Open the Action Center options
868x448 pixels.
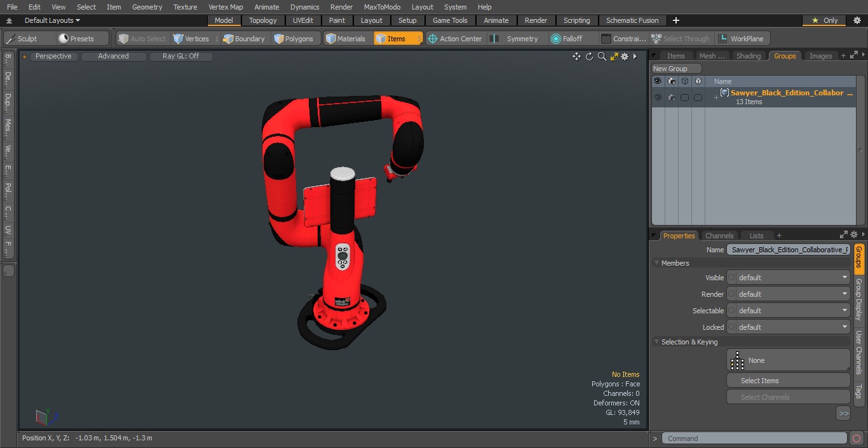point(456,39)
